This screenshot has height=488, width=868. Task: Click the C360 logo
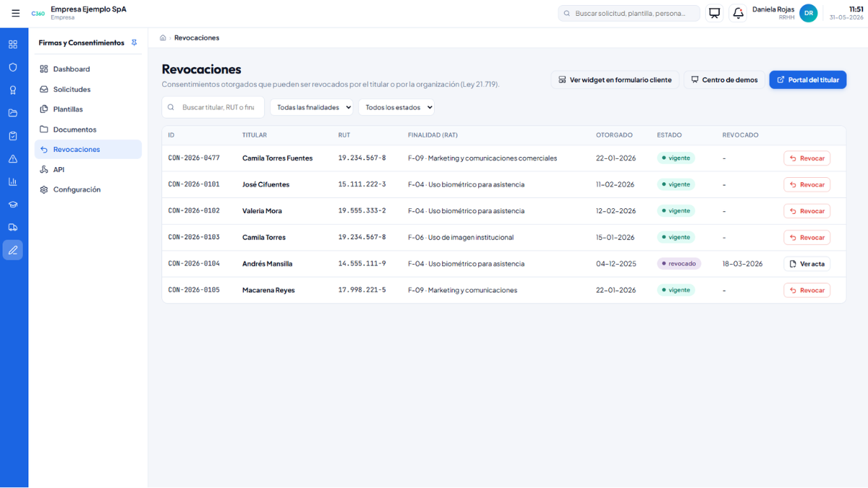(x=38, y=13)
